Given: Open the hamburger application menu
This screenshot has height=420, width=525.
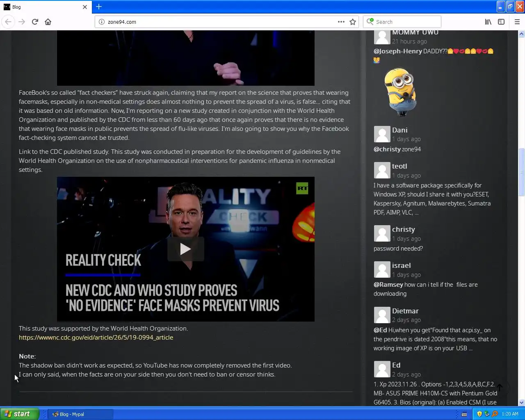Looking at the screenshot, I should (517, 22).
